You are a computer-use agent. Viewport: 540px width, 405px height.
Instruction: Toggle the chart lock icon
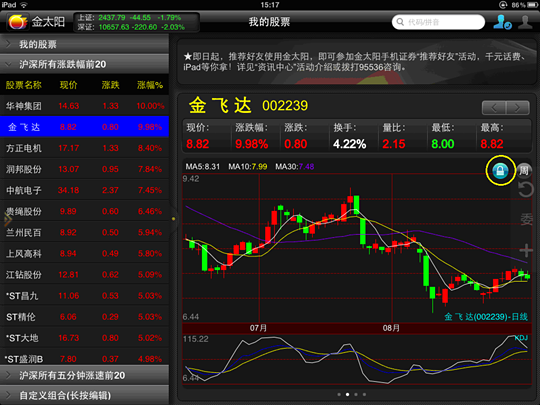pos(500,170)
